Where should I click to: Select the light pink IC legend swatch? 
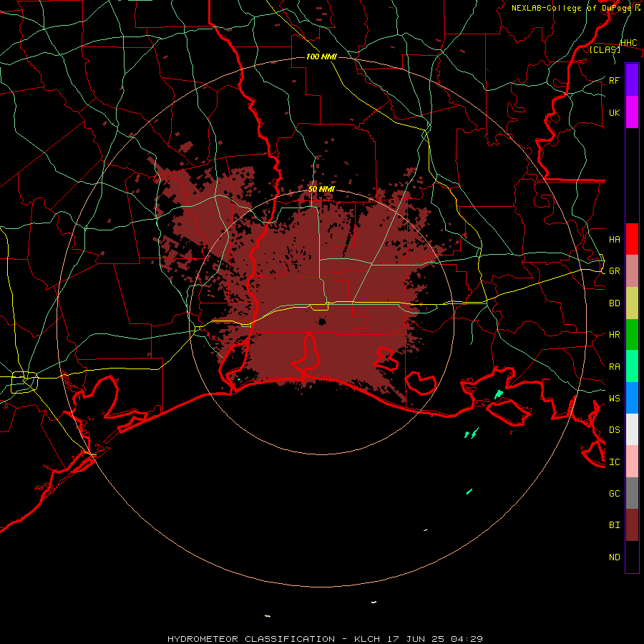tap(632, 462)
